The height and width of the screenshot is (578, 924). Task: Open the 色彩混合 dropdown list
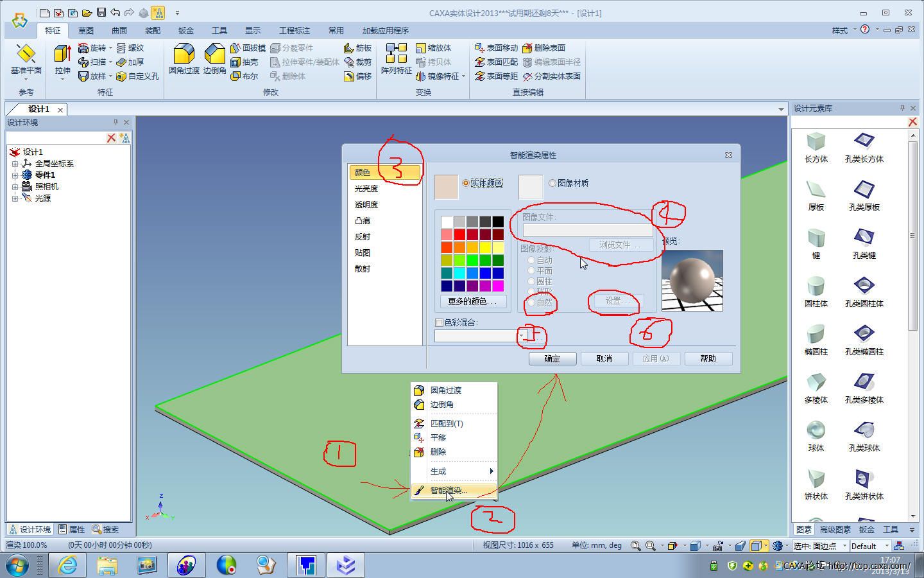[522, 335]
